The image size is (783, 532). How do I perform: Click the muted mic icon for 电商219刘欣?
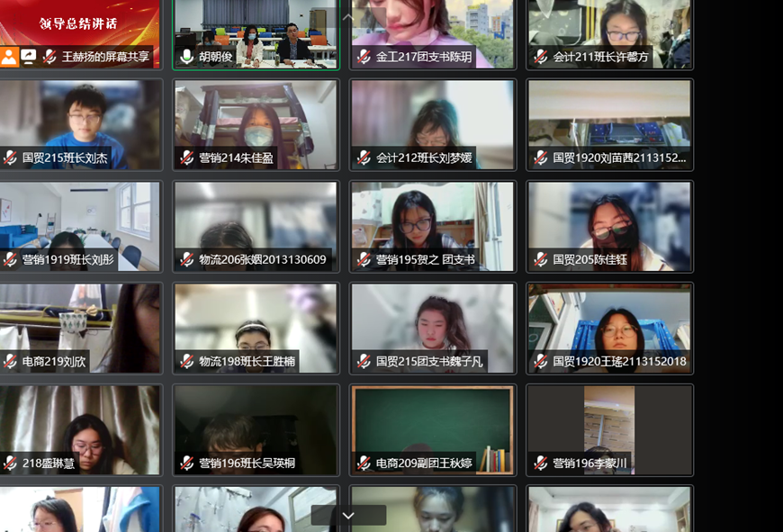coord(10,362)
